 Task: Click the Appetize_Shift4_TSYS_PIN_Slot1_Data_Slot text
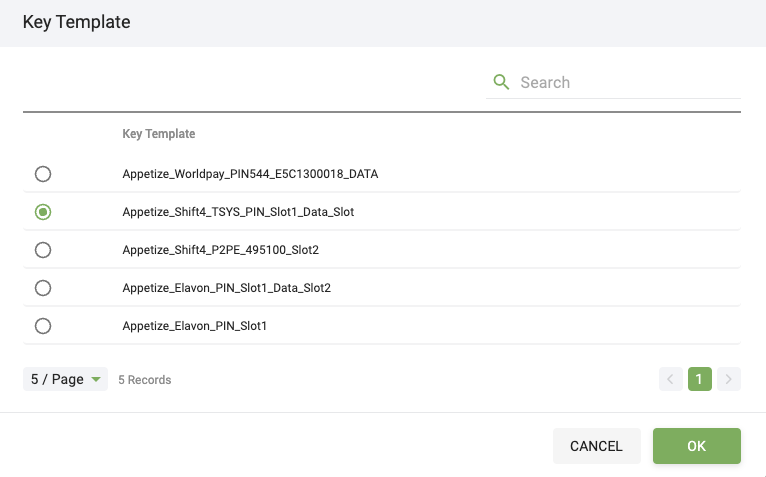coord(238,212)
